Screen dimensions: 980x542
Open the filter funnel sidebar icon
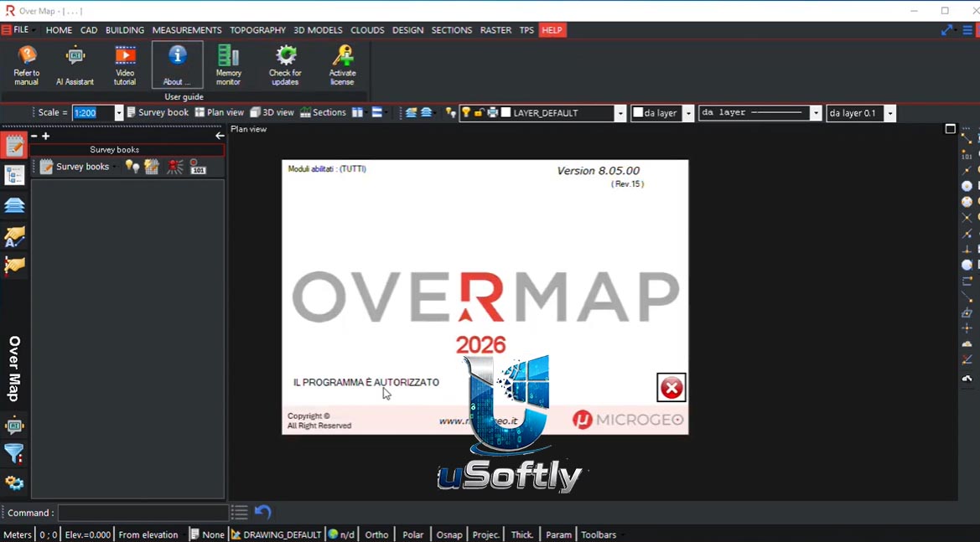tap(13, 454)
